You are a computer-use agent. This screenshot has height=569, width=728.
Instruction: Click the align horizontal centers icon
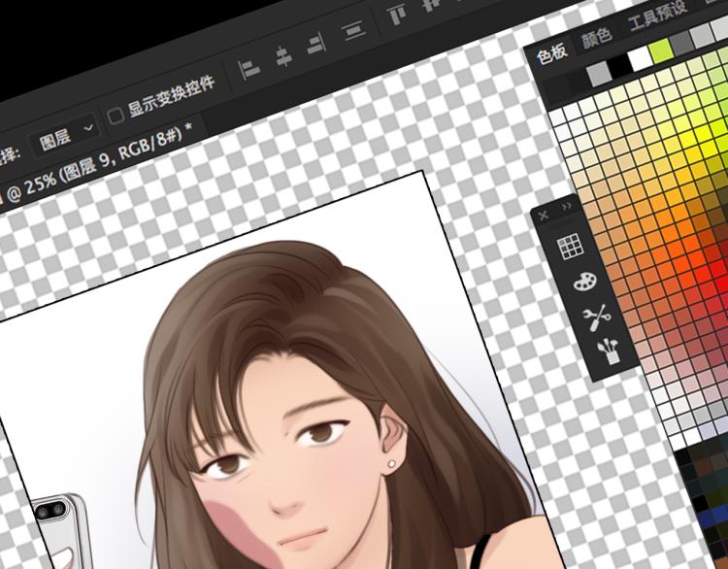point(282,57)
